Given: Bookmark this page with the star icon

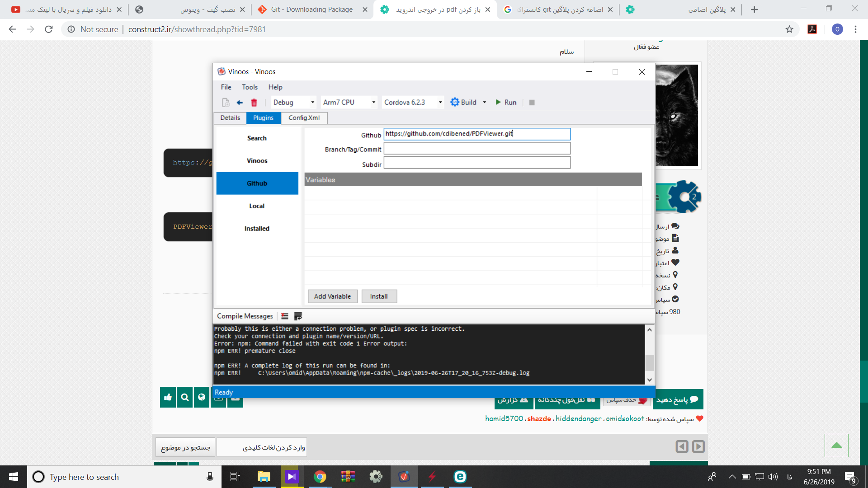Looking at the screenshot, I should coord(789,29).
